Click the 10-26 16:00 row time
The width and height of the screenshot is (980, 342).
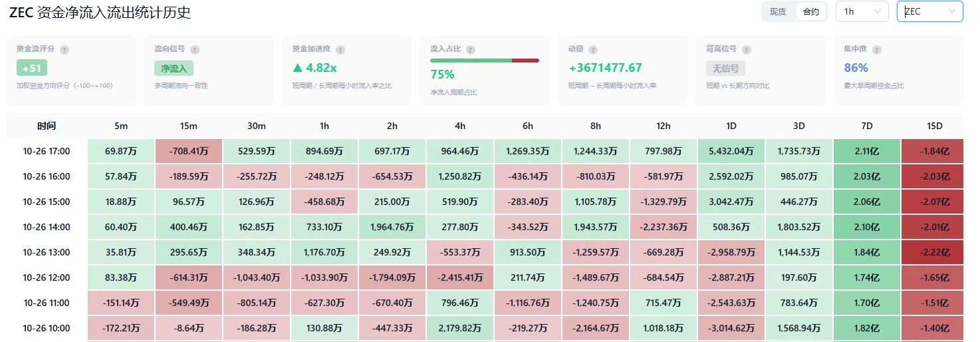tap(47, 177)
